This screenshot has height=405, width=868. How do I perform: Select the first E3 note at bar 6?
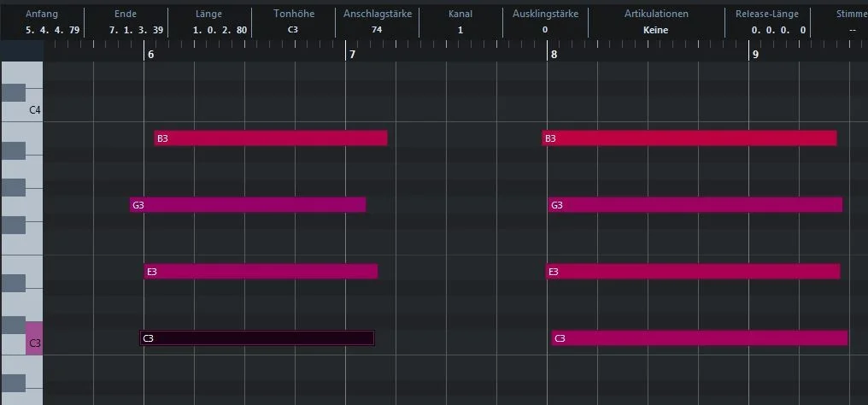(x=261, y=272)
